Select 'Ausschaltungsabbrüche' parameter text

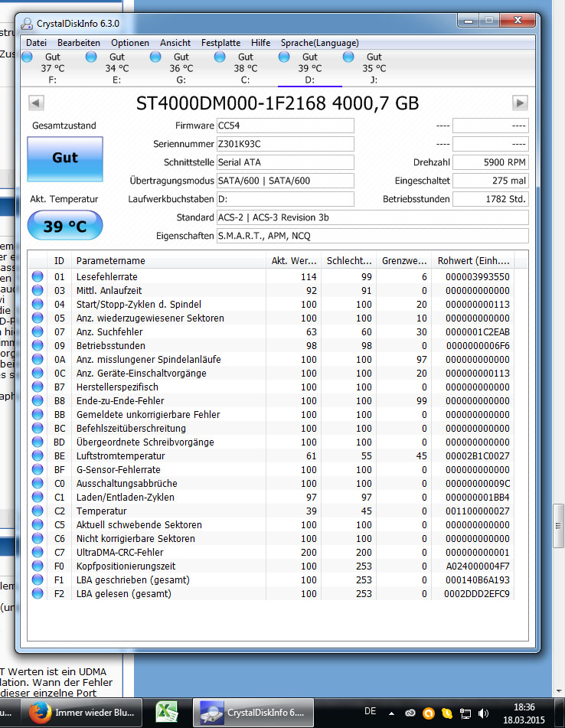point(127,483)
